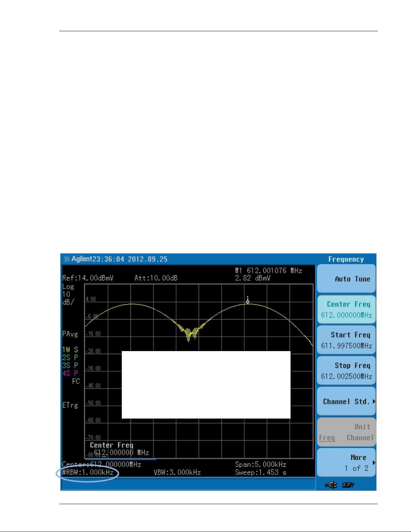Click the Frequency menu title
This screenshot has height=532, width=411.
click(x=346, y=259)
